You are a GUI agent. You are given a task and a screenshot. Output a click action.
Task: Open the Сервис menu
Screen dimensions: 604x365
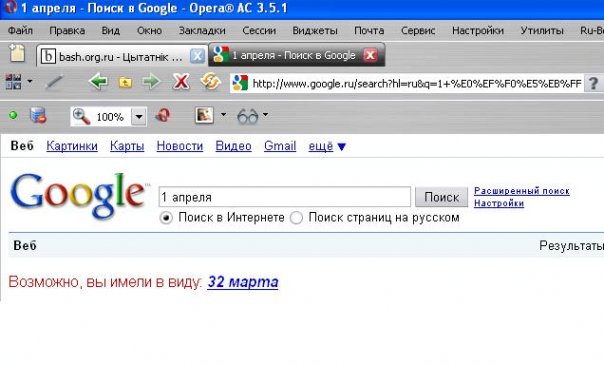(x=418, y=30)
